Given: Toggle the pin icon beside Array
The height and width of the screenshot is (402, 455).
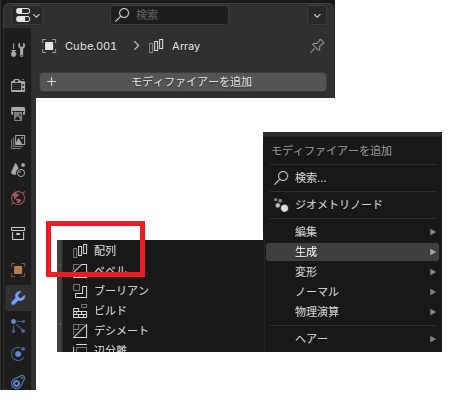Looking at the screenshot, I should tap(317, 46).
